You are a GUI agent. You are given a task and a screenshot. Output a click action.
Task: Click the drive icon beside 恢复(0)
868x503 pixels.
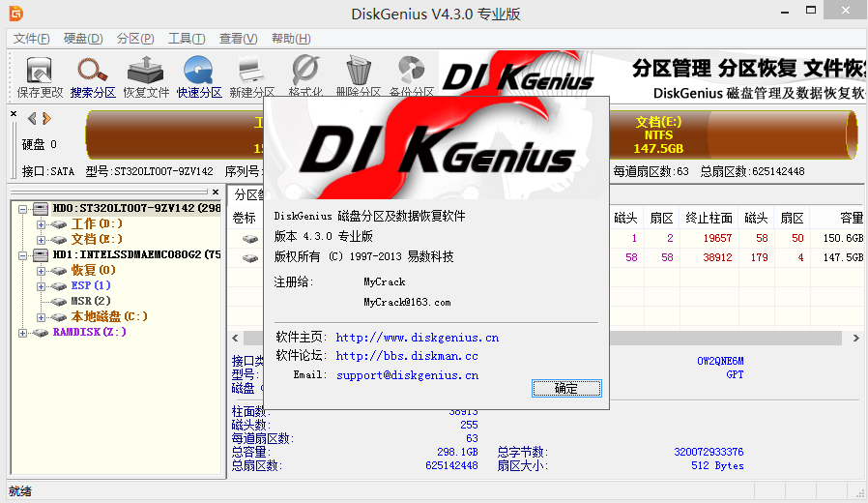59,271
